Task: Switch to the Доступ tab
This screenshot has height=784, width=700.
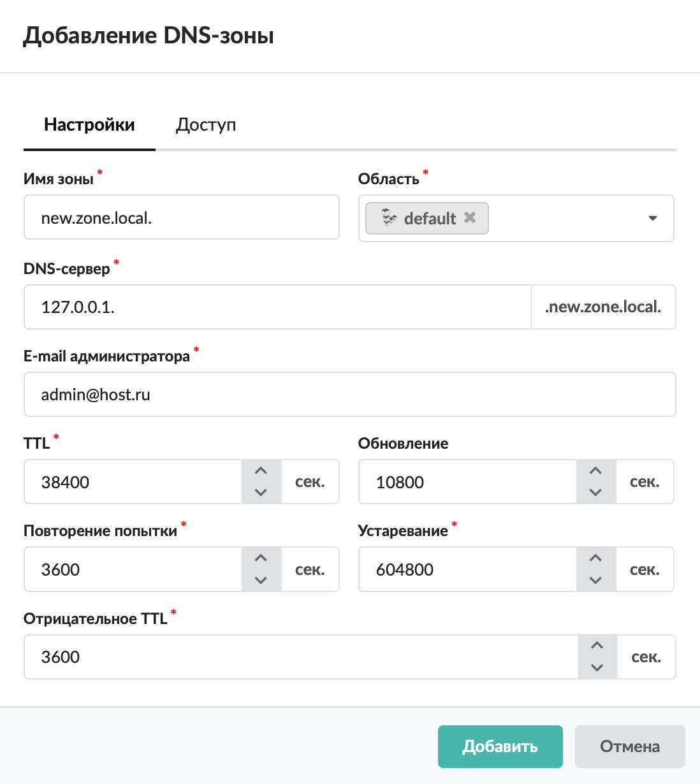Action: click(206, 125)
